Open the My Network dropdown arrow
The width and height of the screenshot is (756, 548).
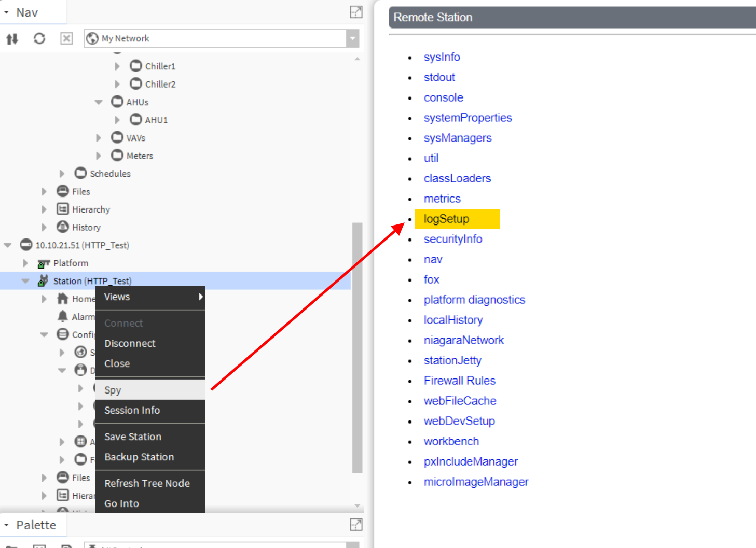click(352, 38)
